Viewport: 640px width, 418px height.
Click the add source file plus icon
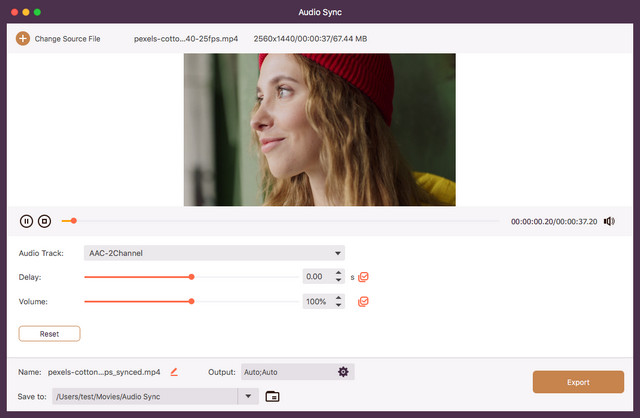click(x=22, y=38)
